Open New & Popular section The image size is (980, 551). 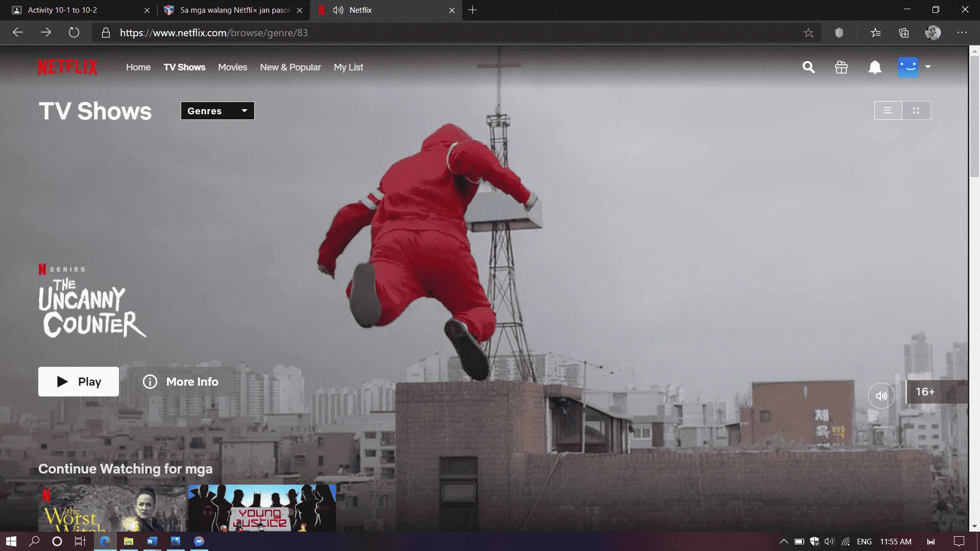click(290, 67)
